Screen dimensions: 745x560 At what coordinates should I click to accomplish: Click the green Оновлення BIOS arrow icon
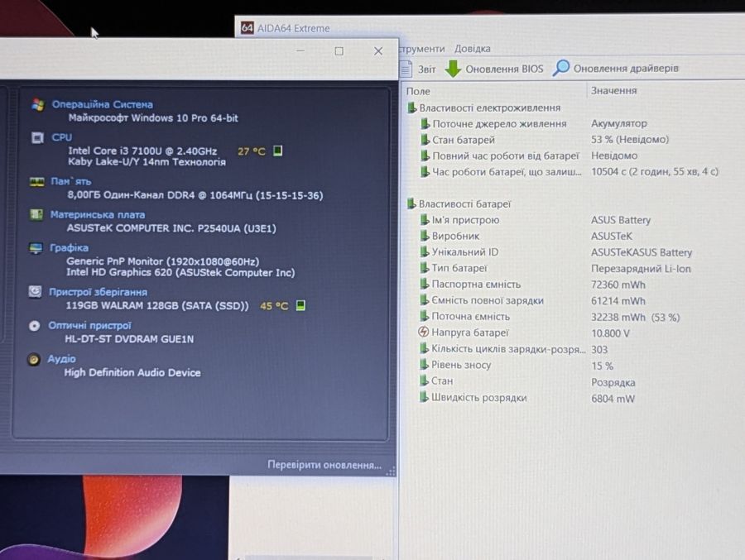453,69
